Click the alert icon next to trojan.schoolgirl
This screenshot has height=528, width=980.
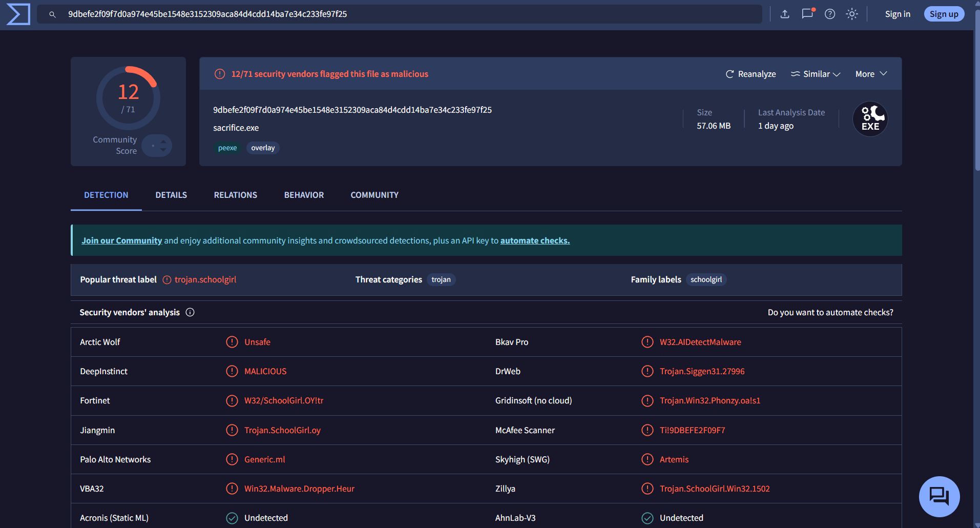[x=167, y=280]
